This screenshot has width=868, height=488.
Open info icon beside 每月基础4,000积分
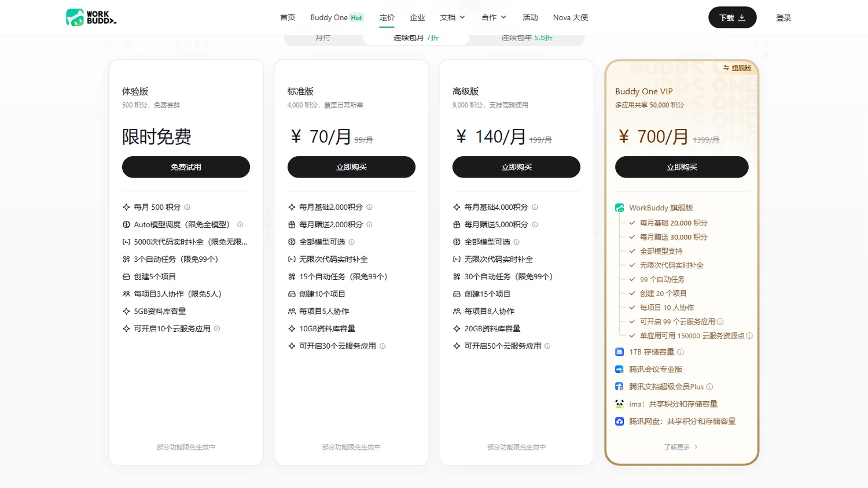point(535,207)
